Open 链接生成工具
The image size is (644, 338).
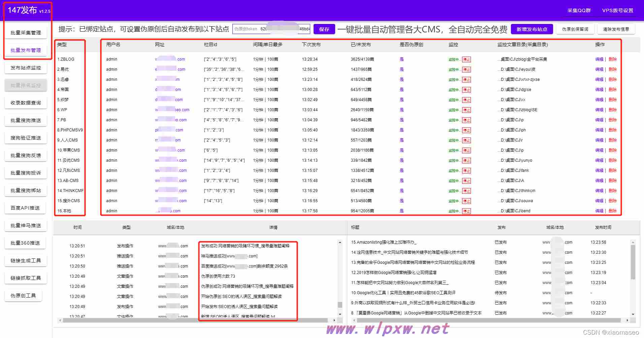[26, 260]
